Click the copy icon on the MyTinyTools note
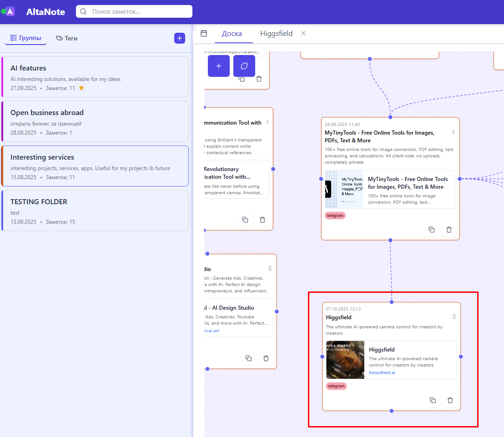 pos(432,230)
